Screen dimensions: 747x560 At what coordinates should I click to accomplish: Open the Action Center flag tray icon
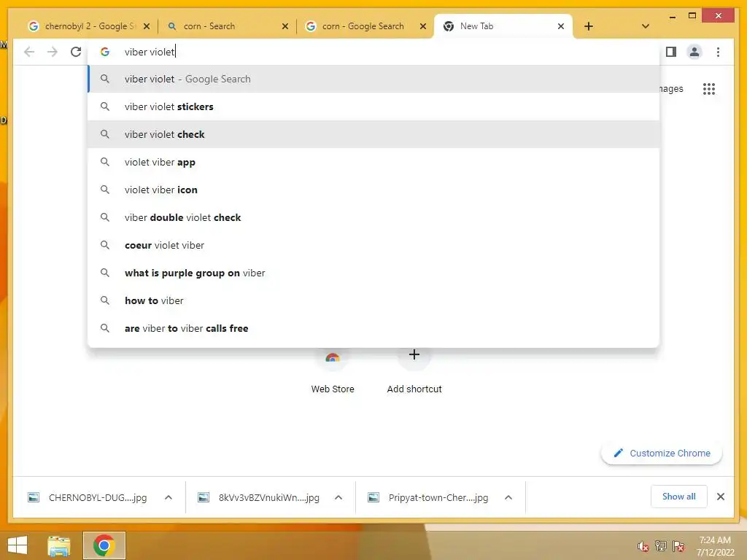pyautogui.click(x=678, y=546)
